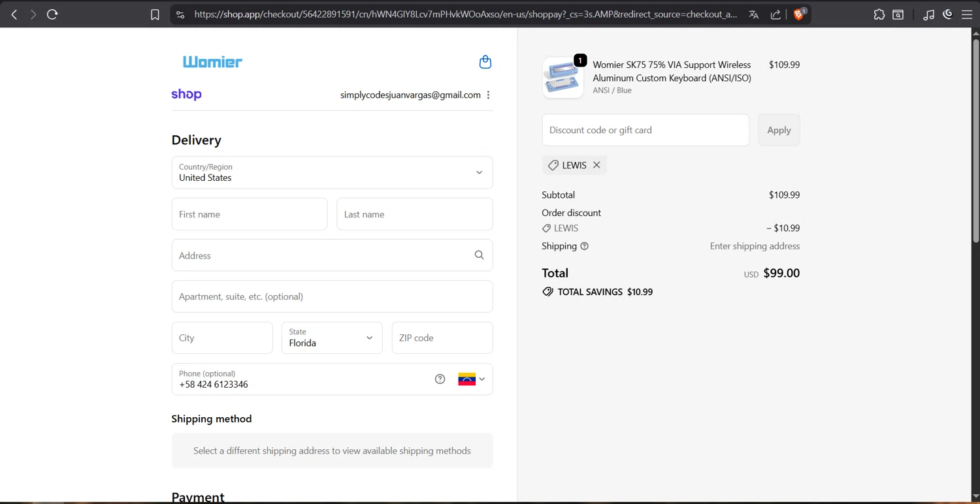980x504 pixels.
Task: Focus the City field
Action: [x=222, y=338]
